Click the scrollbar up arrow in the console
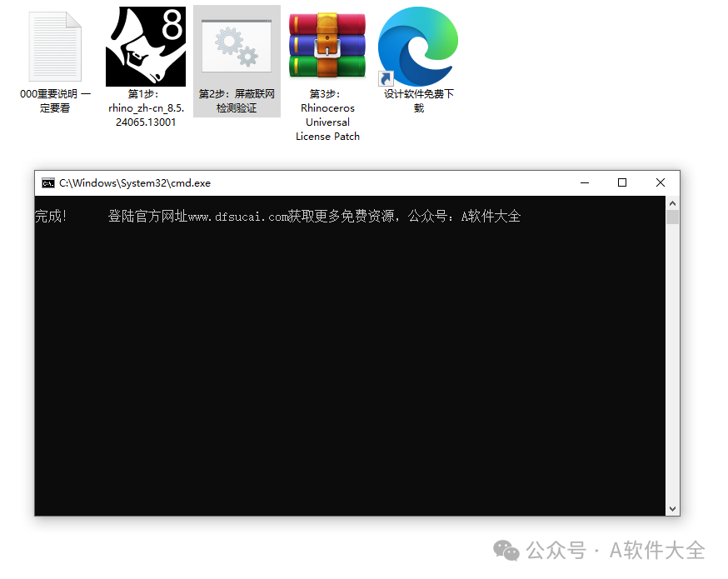728x579 pixels. tap(672, 202)
